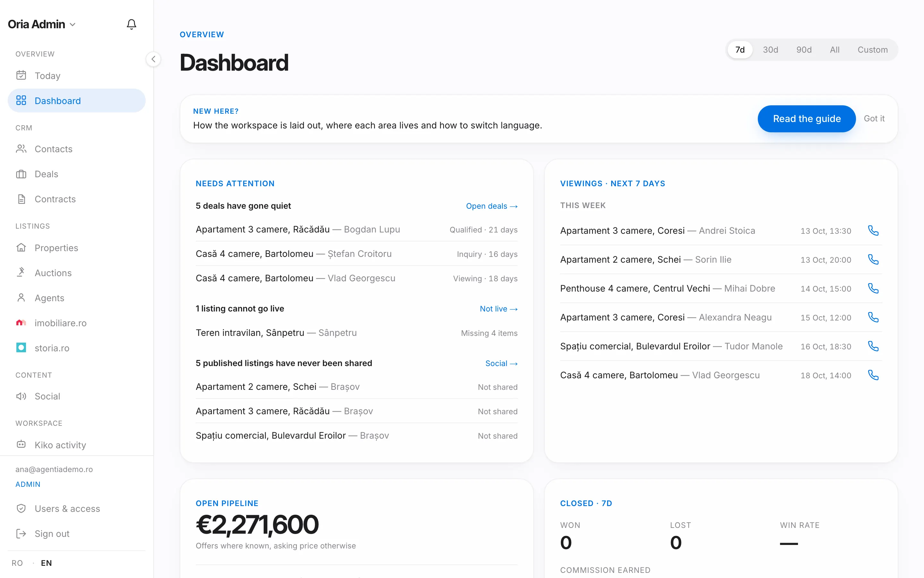This screenshot has height=578, width=924.
Task: Open Deals via its briefcase icon
Action: click(x=21, y=174)
